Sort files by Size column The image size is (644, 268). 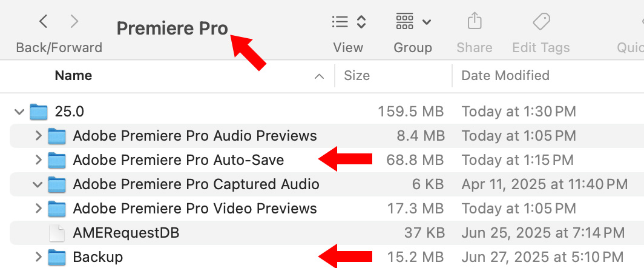[x=357, y=76]
